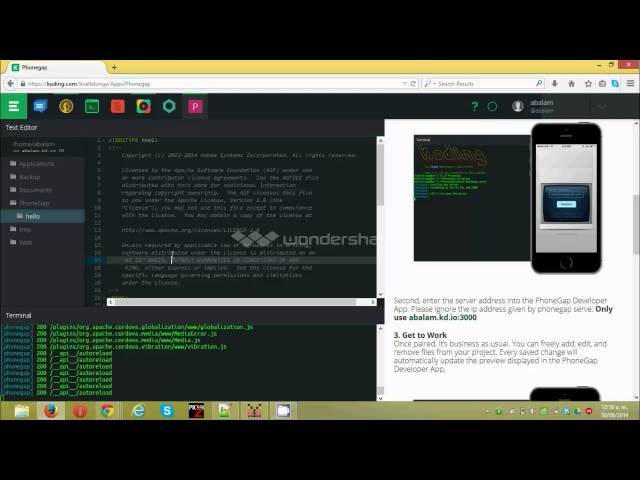This screenshot has height=480, width=640.
Task: Open Opera browser from taskbar
Action: click(80, 411)
